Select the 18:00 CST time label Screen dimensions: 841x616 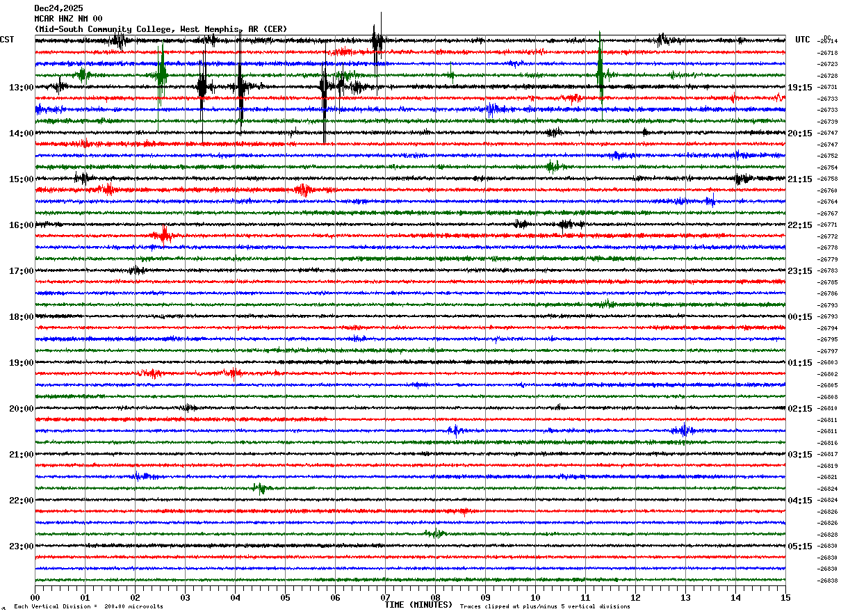(22, 317)
